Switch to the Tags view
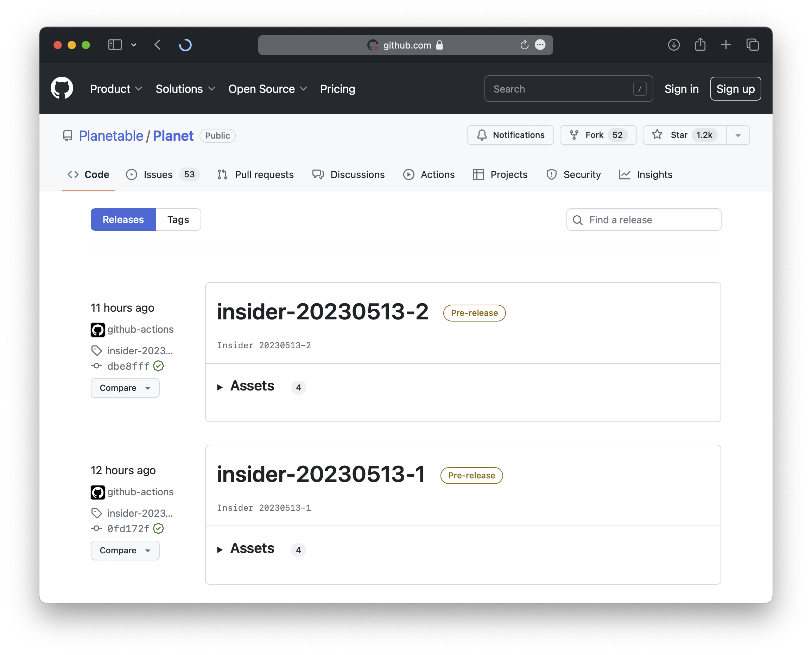This screenshot has height=655, width=812. click(178, 219)
